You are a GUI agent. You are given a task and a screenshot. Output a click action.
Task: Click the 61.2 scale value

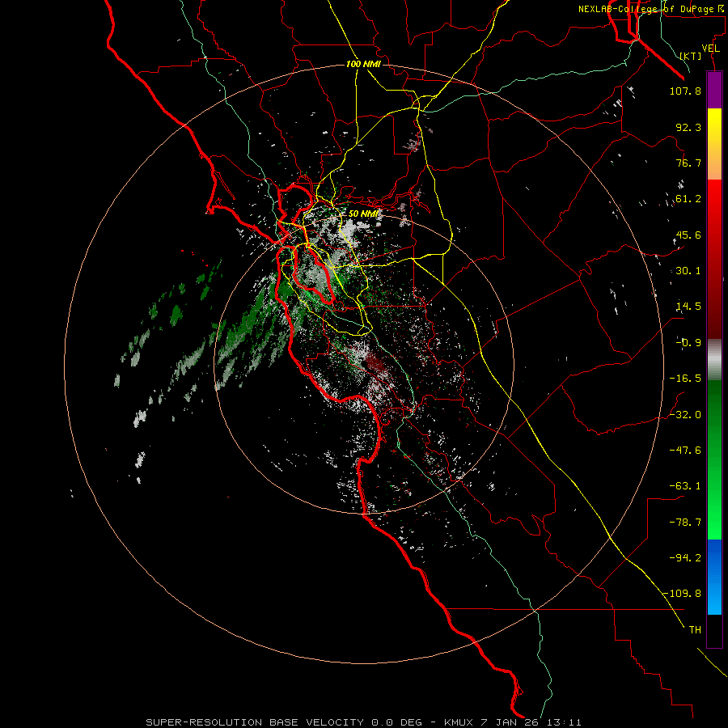688,199
